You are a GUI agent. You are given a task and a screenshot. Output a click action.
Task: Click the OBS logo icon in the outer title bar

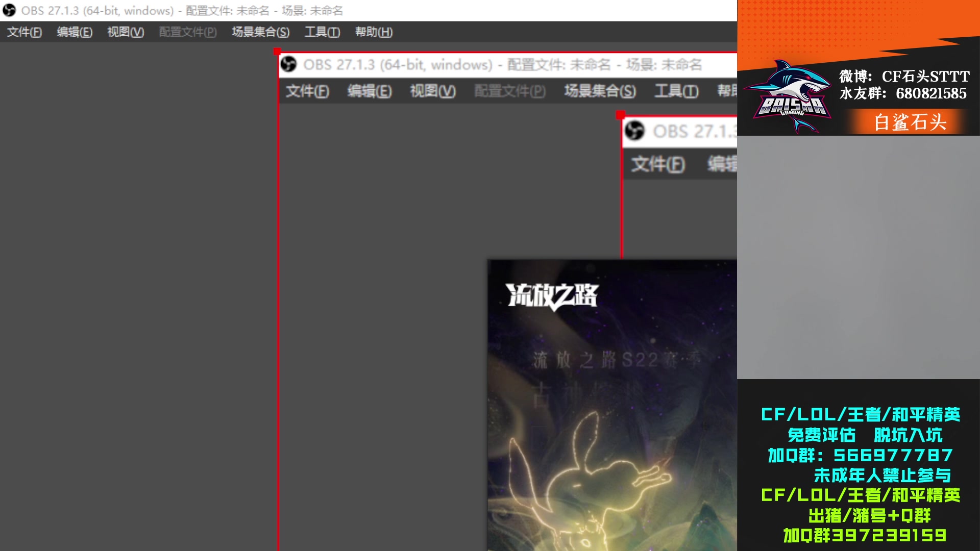[9, 10]
